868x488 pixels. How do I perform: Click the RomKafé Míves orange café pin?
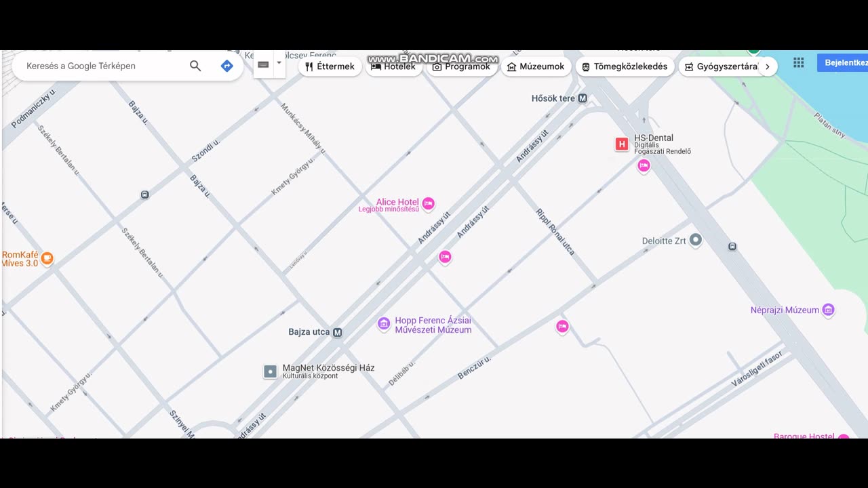tap(47, 258)
